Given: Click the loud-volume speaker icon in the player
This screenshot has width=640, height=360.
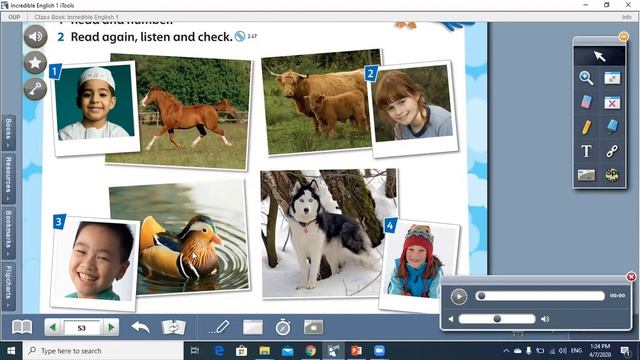Looking at the screenshot, I should [x=545, y=319].
